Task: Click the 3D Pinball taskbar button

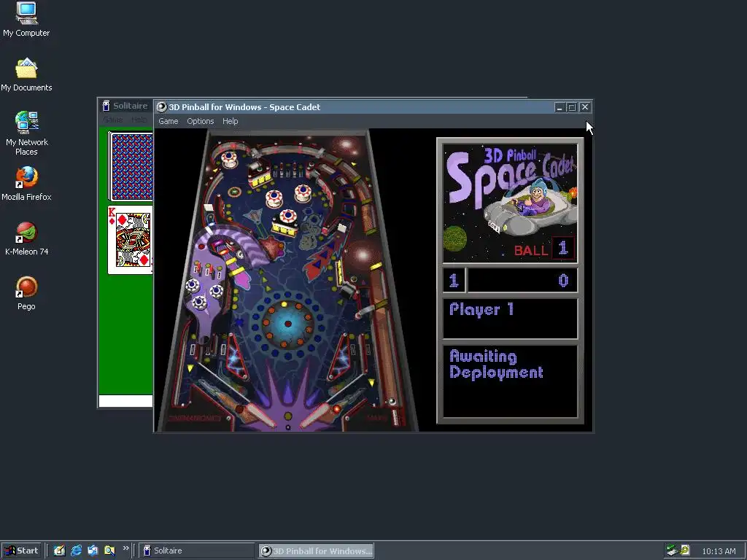Action: (317, 551)
